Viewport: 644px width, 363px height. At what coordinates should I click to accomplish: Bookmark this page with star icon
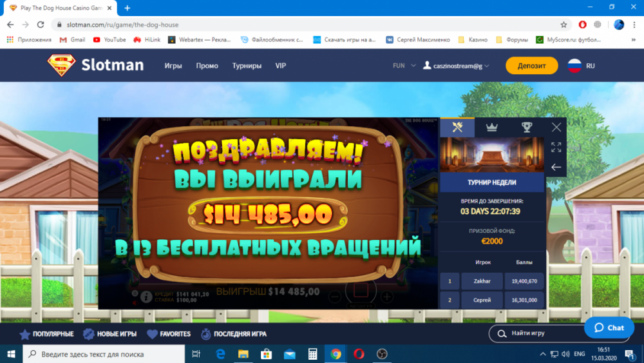[x=563, y=25]
